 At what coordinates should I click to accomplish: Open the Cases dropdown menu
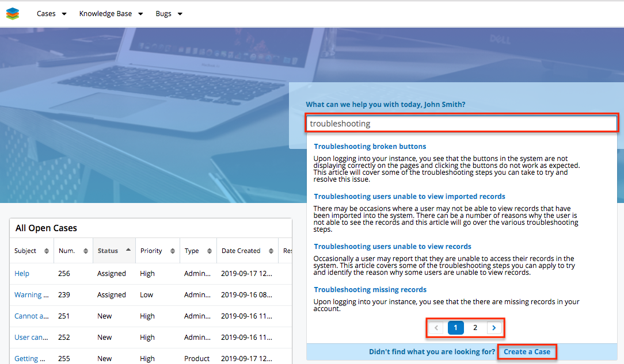(51, 14)
